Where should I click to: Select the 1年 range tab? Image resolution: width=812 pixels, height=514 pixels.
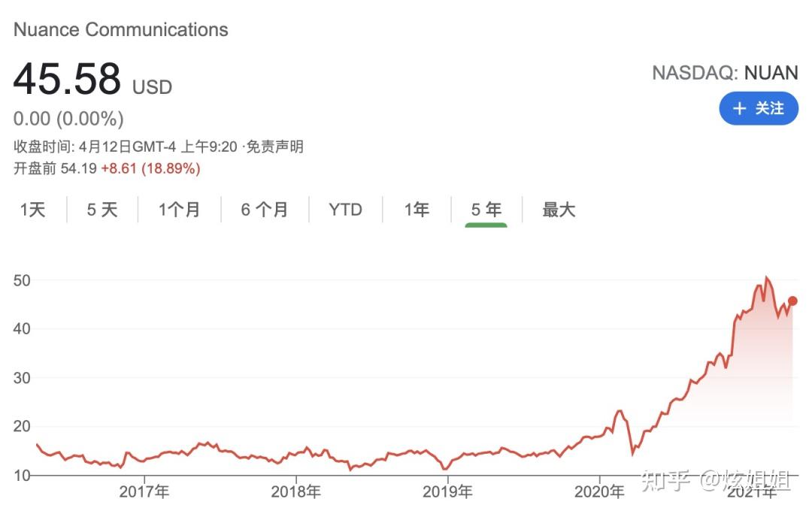417,210
